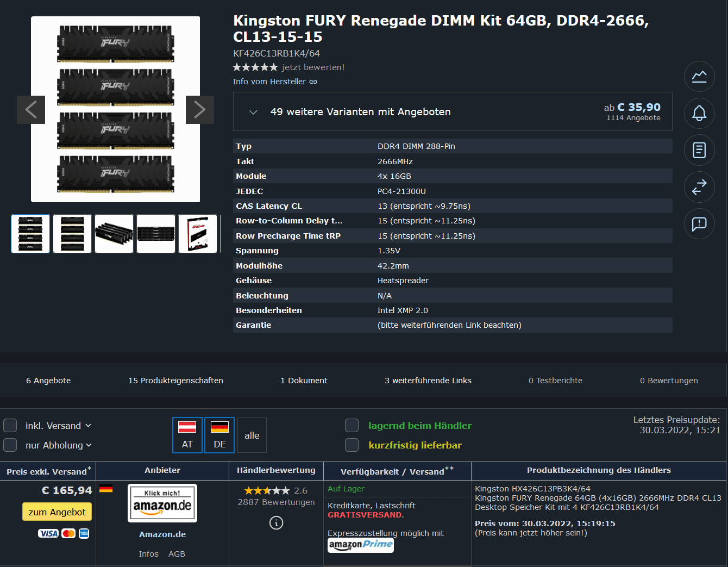Select packaging box thumbnail
The height and width of the screenshot is (567, 728).
pyautogui.click(x=198, y=234)
